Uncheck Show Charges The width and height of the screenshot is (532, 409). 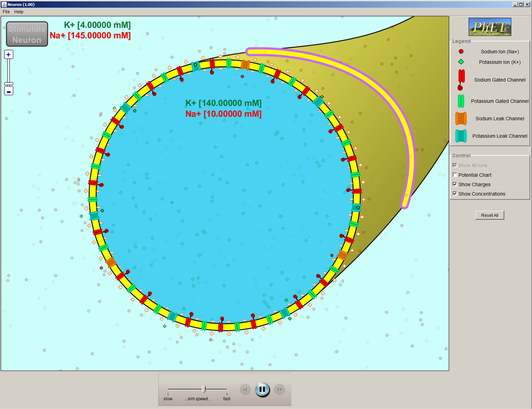click(x=455, y=184)
